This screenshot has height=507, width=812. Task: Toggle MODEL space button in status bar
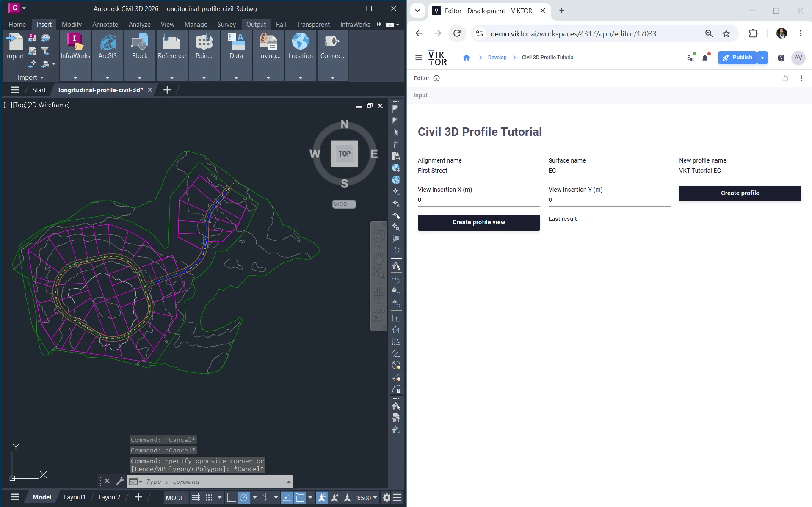tap(176, 498)
